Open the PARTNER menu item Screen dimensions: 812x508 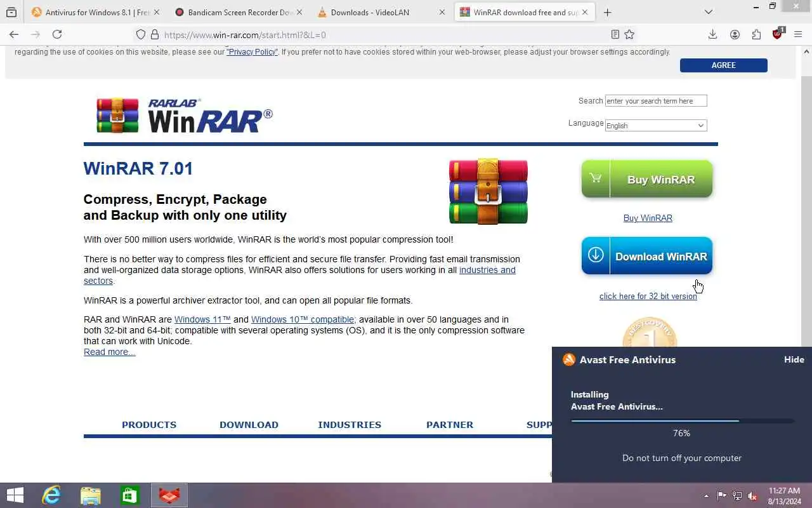point(450,425)
